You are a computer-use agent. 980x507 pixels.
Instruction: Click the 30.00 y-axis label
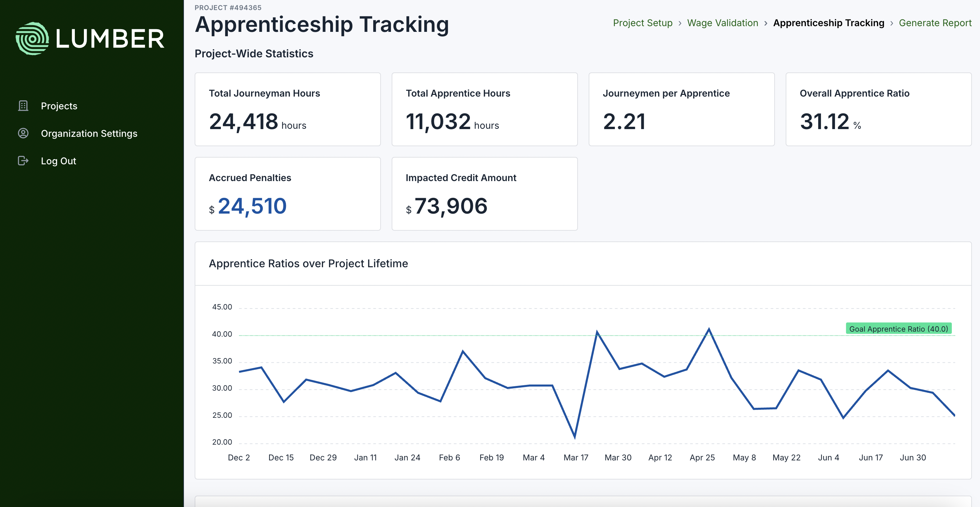tap(222, 388)
